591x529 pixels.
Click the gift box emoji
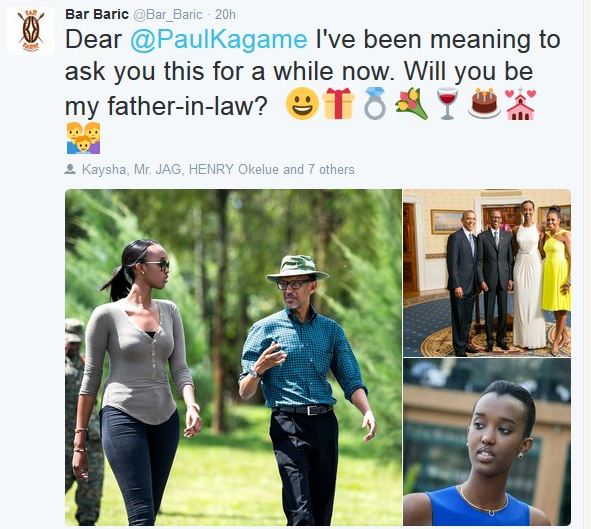coord(338,104)
